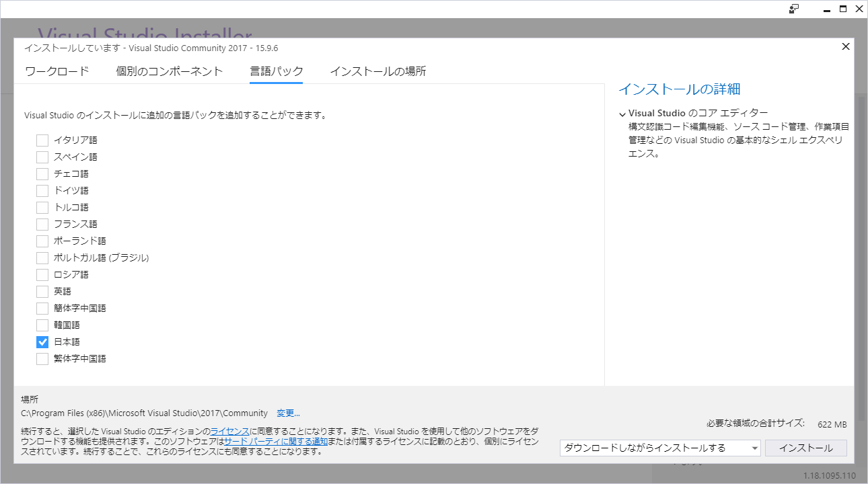Tick the 簡体字中国語 checkbox
The height and width of the screenshot is (484, 868).
42,308
